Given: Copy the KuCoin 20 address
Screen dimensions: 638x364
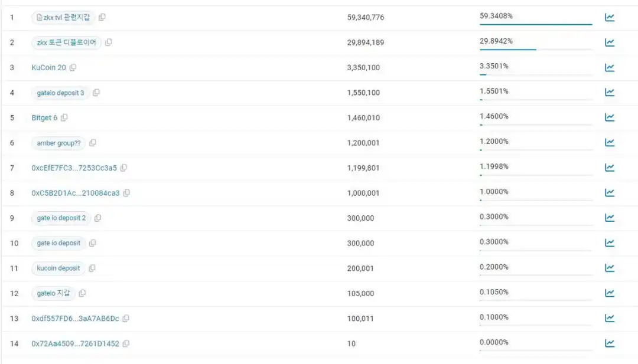Looking at the screenshot, I should (73, 68).
